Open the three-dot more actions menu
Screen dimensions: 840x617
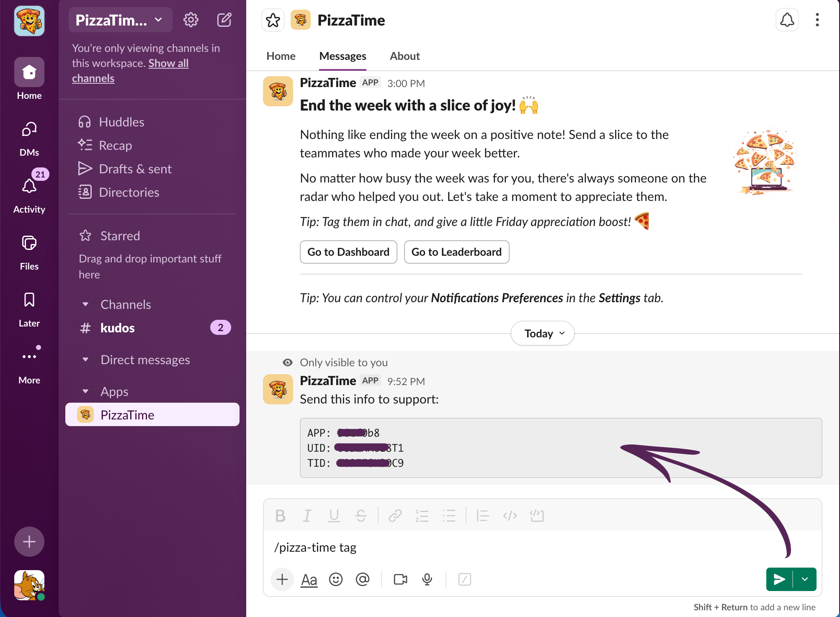(817, 20)
